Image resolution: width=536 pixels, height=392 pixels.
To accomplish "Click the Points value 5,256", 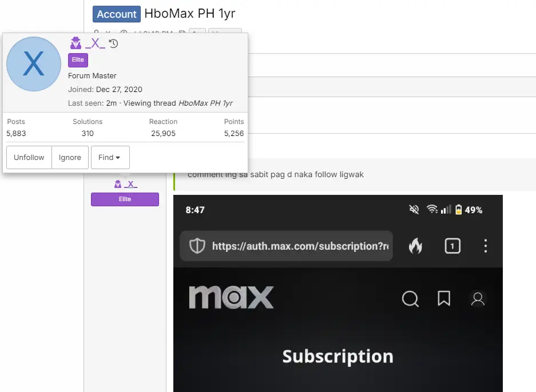I will (234, 134).
